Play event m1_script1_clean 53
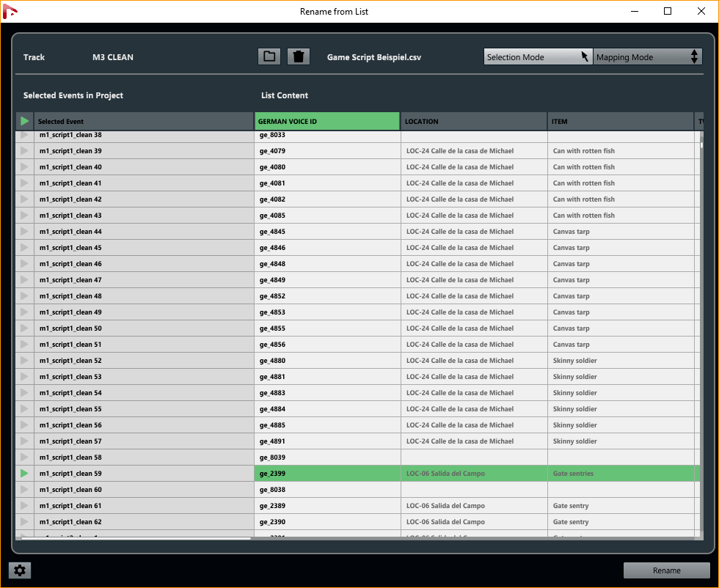The width and height of the screenshot is (719, 588). pos(25,377)
